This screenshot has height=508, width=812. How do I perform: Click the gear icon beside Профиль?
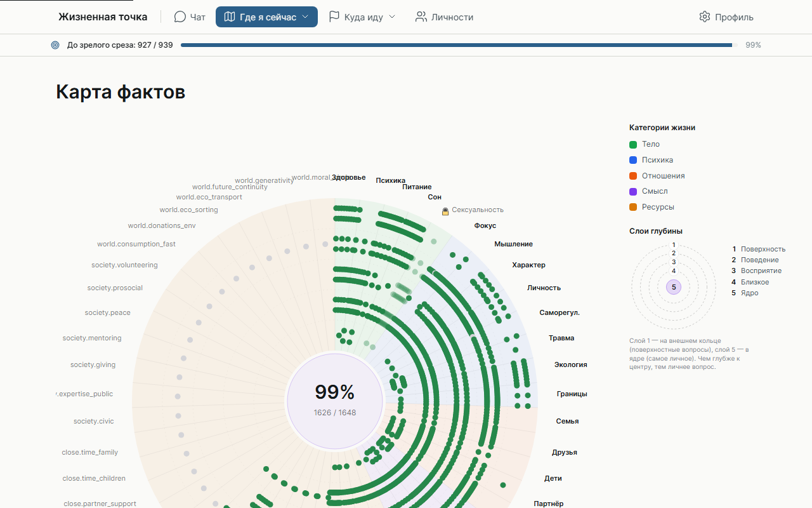tap(704, 17)
